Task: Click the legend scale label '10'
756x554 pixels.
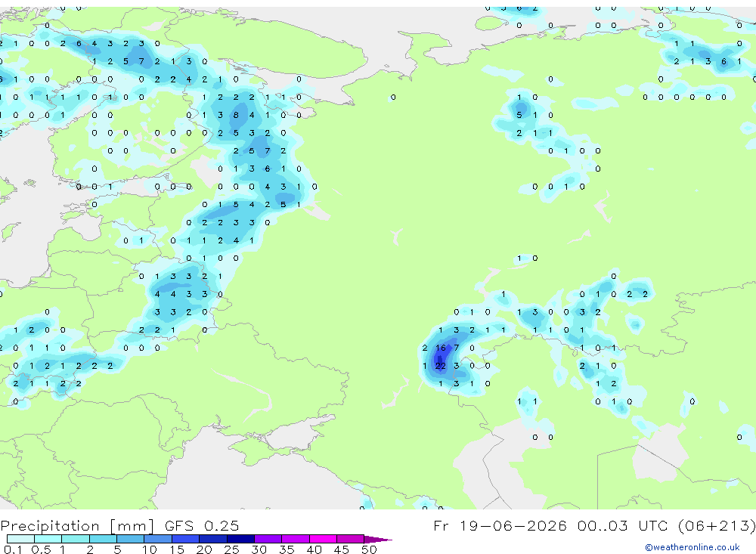Action: tap(150, 549)
